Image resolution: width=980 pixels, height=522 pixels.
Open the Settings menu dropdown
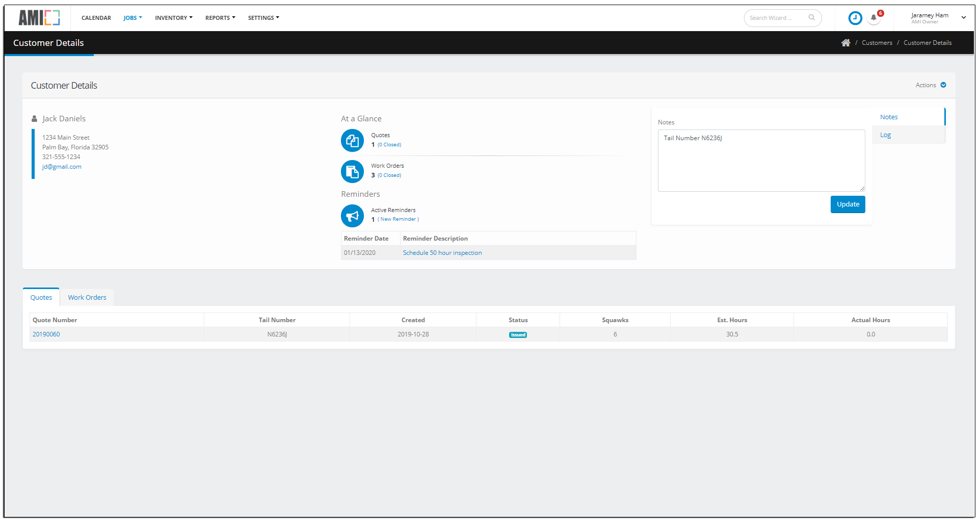(263, 18)
